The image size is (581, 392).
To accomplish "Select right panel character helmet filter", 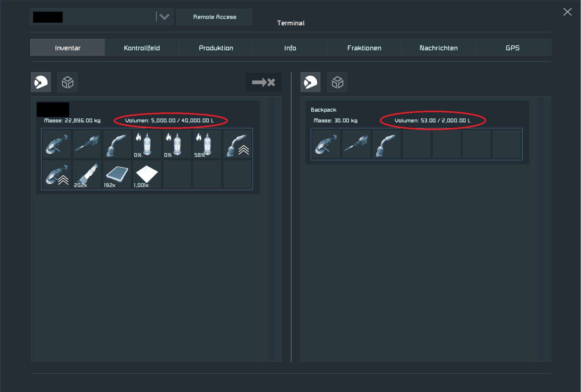I will click(310, 82).
